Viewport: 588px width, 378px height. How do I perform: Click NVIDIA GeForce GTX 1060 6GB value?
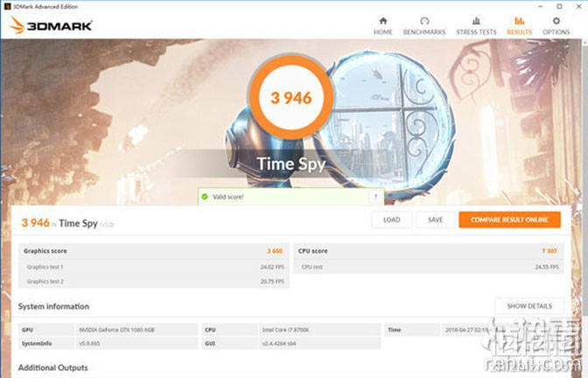[x=116, y=330]
